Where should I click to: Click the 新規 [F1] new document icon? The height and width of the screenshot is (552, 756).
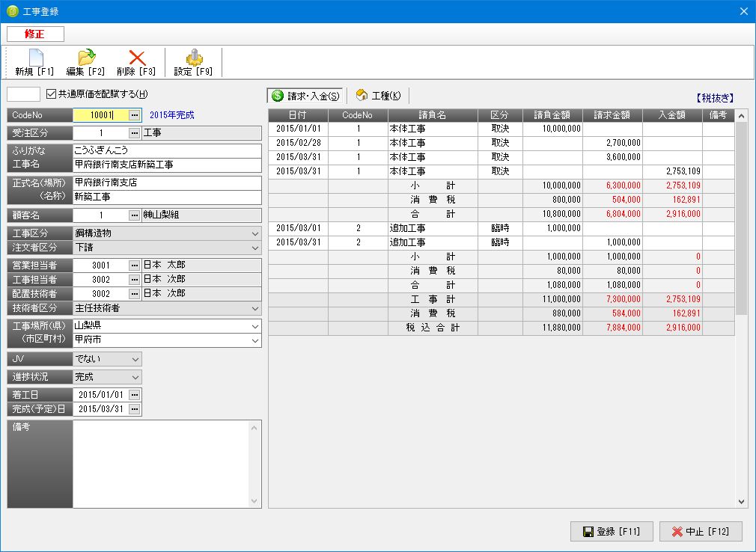click(x=36, y=58)
